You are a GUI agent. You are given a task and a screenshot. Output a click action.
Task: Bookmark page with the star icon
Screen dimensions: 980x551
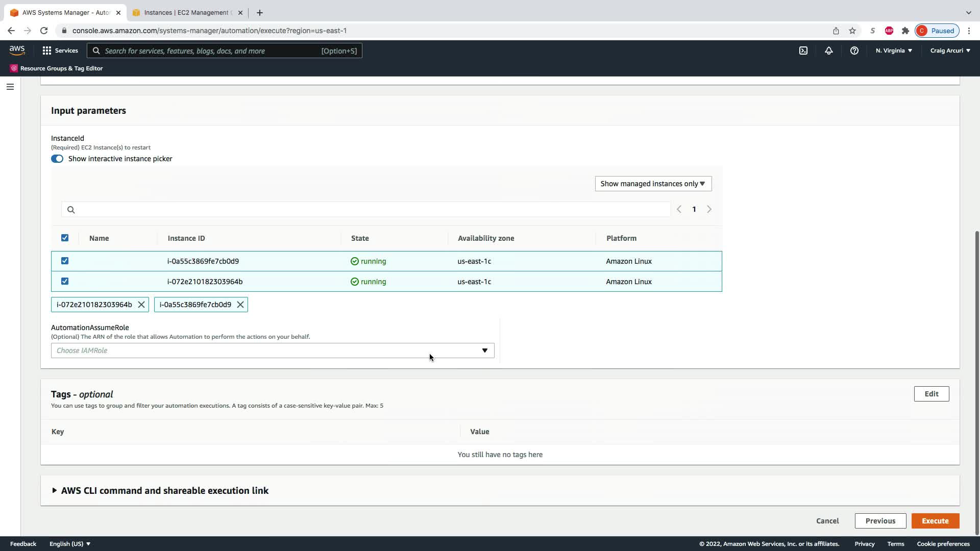click(852, 31)
